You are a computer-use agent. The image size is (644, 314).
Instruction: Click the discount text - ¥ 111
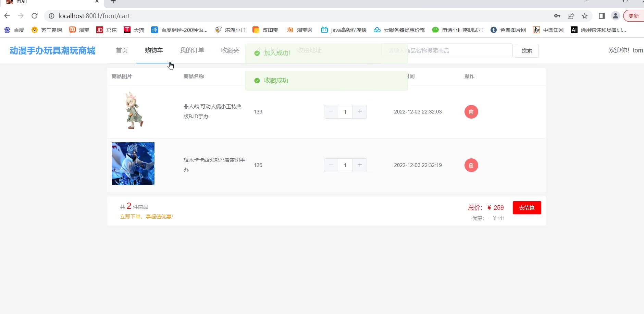tap(497, 218)
